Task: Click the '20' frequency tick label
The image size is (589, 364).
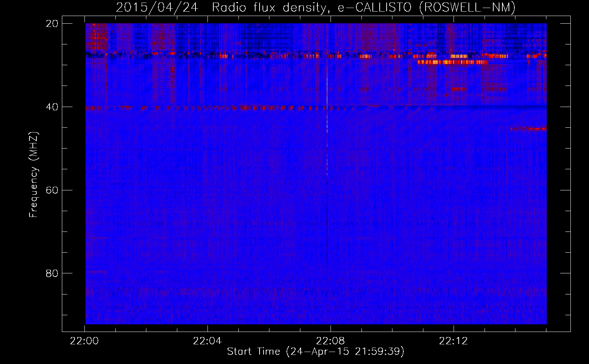Action: tap(52, 24)
